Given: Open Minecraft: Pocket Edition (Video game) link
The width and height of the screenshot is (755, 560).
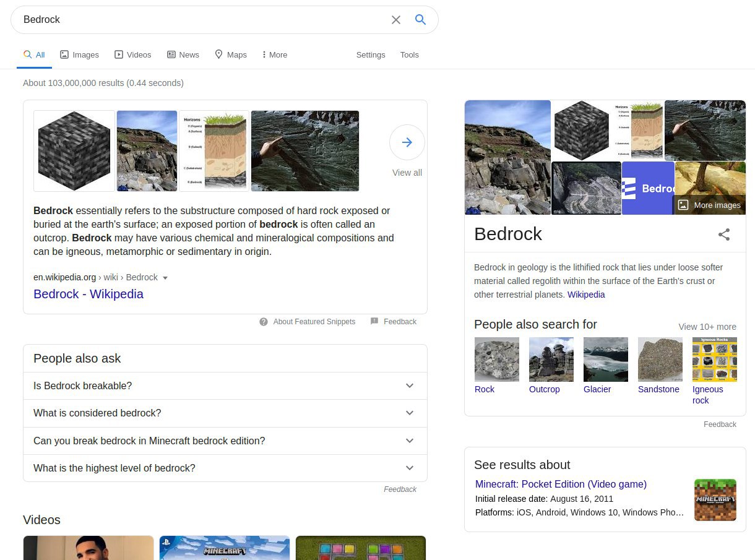Looking at the screenshot, I should coord(561,484).
